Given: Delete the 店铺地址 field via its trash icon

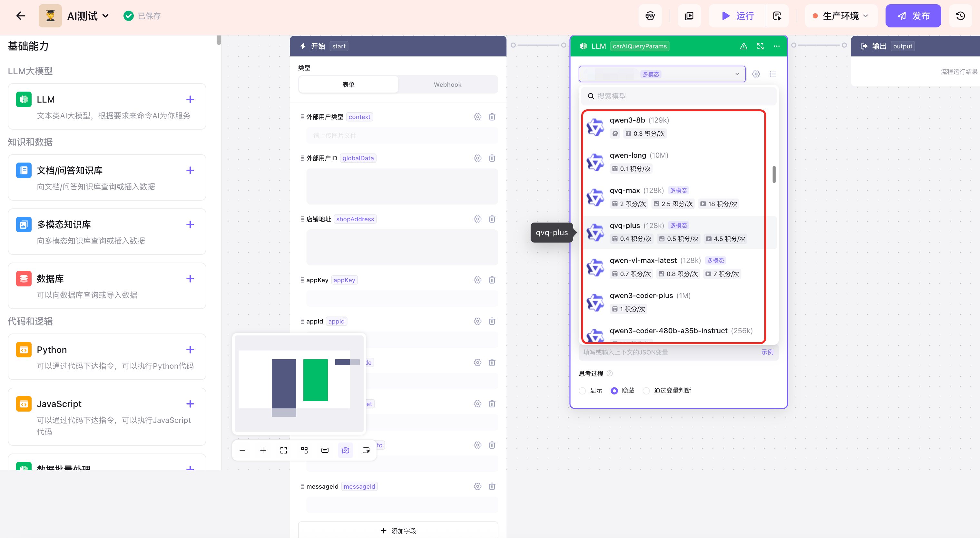Looking at the screenshot, I should pyautogui.click(x=492, y=219).
